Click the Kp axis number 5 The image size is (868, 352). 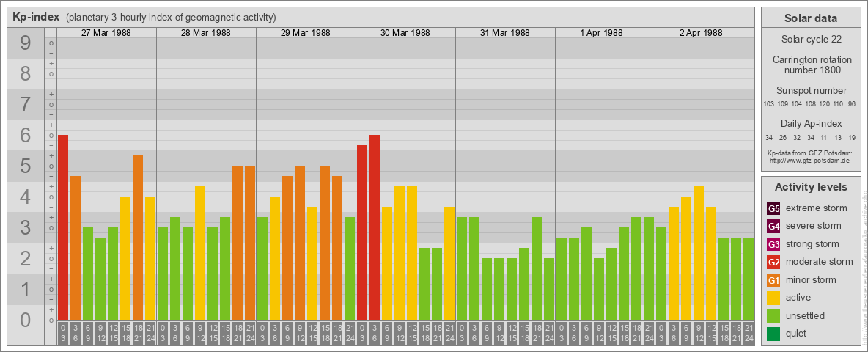(26, 166)
